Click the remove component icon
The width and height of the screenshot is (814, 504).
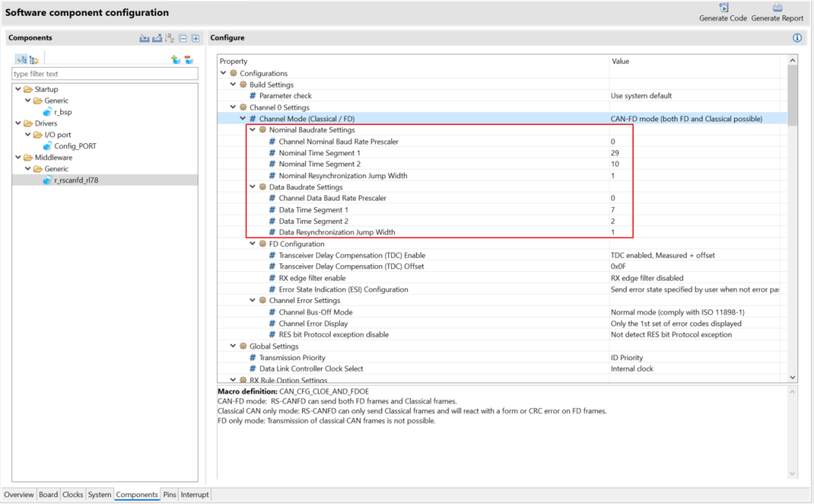pyautogui.click(x=188, y=60)
